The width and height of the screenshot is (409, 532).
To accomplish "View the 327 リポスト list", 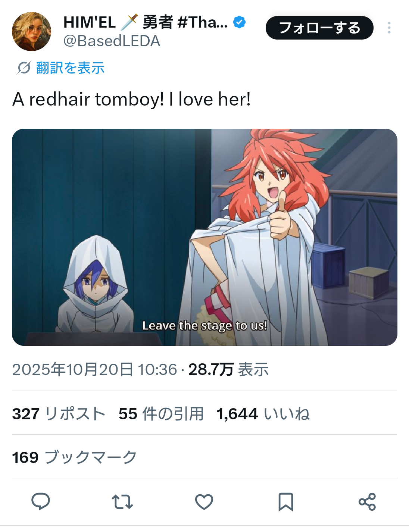I will [59, 414].
